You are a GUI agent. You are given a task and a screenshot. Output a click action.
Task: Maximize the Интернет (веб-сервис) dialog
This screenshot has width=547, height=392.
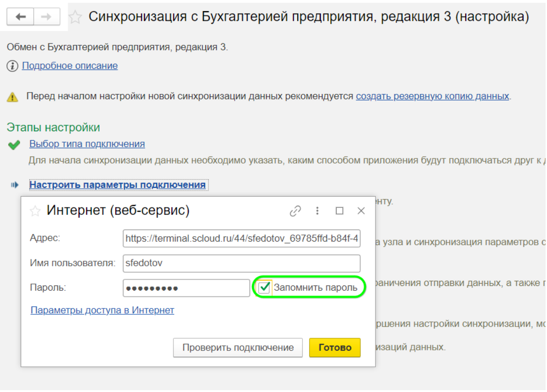click(x=339, y=211)
